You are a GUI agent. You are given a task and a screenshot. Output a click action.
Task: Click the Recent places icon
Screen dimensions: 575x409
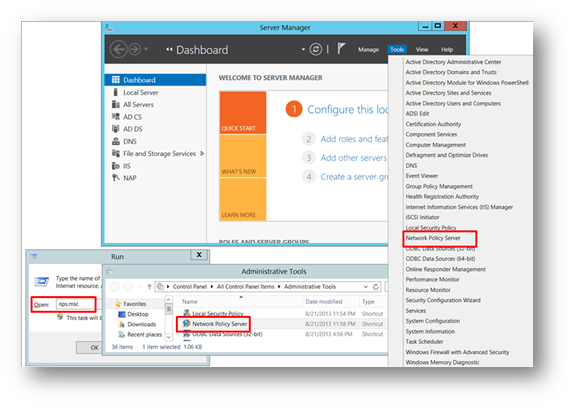pyautogui.click(x=122, y=335)
